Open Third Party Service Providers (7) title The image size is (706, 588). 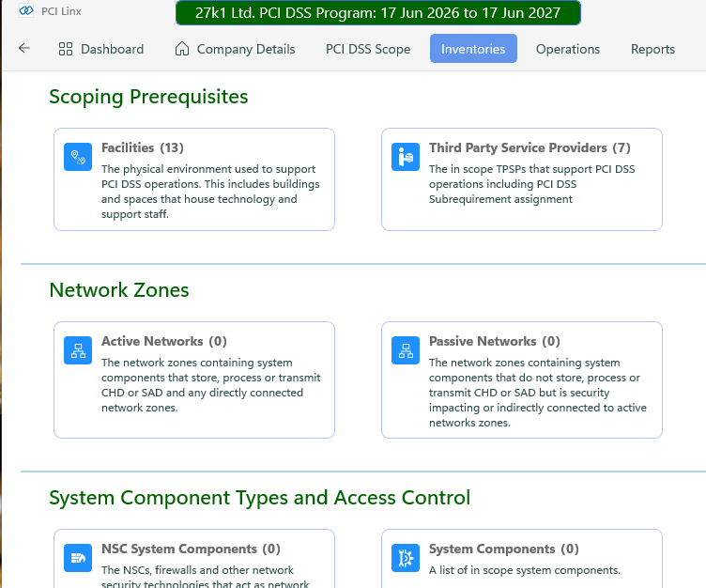tap(529, 147)
